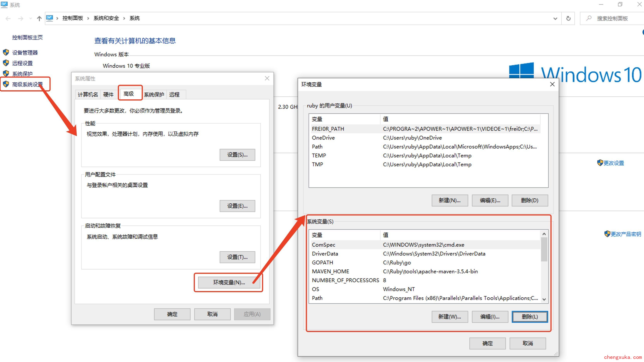
Task: Cancel the 系统属性 dialog
Action: pyautogui.click(x=212, y=314)
